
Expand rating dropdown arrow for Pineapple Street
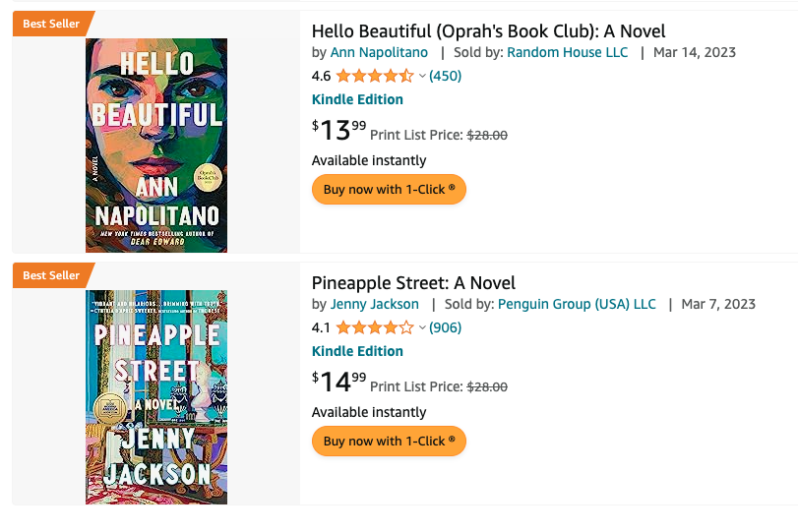click(x=422, y=327)
